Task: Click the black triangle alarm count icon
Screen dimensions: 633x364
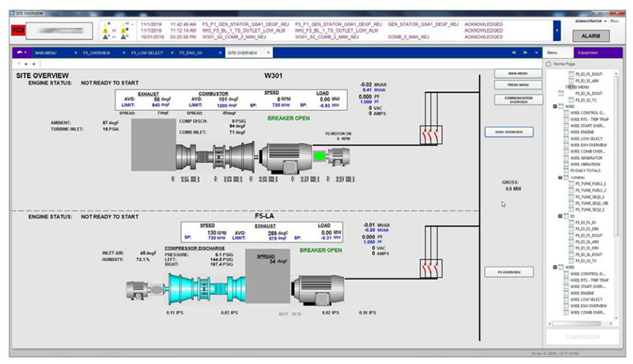Action: (x=106, y=36)
